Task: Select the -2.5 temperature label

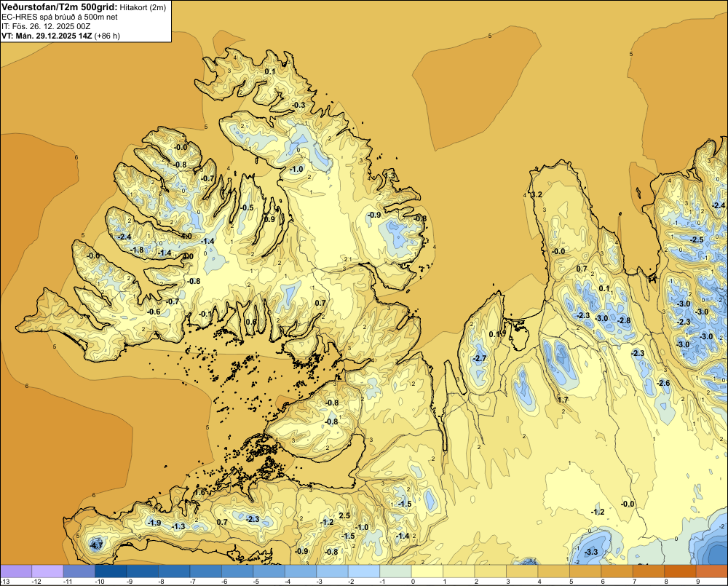Action: coord(697,239)
